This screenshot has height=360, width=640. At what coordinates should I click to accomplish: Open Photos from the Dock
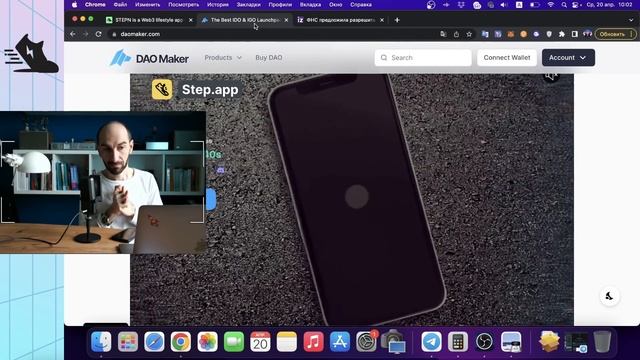207,342
